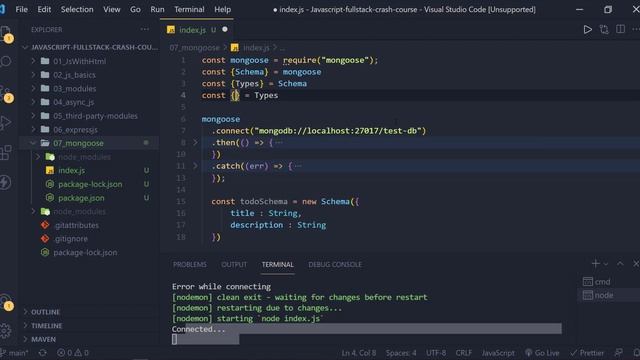Open Run and Debug view icon
The width and height of the screenshot is (640, 360).
click(x=6, y=122)
